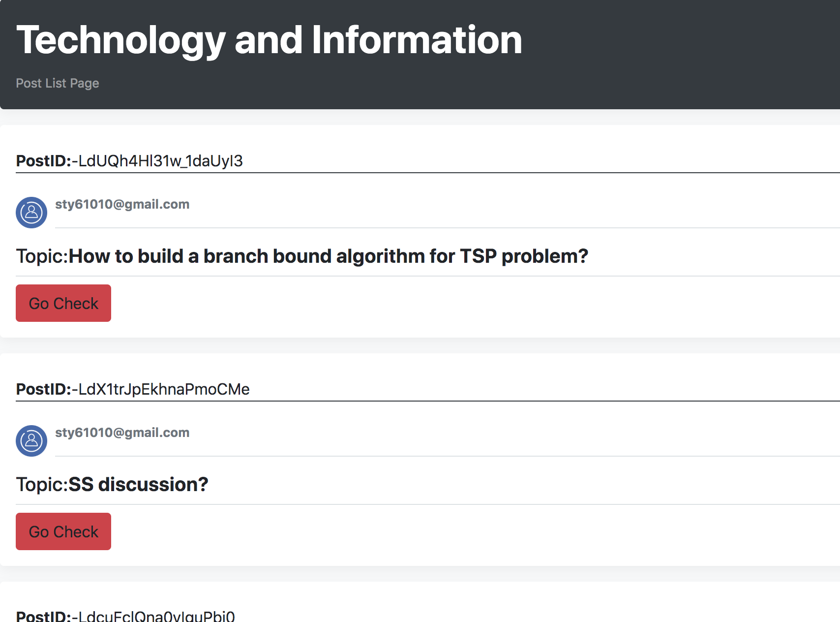Click the avatar icon on the SS discussion post
The image size is (840, 622).
[x=31, y=441]
